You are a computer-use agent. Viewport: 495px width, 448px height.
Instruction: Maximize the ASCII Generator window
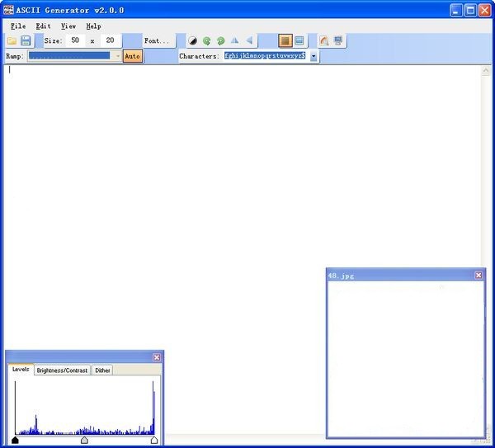470,11
